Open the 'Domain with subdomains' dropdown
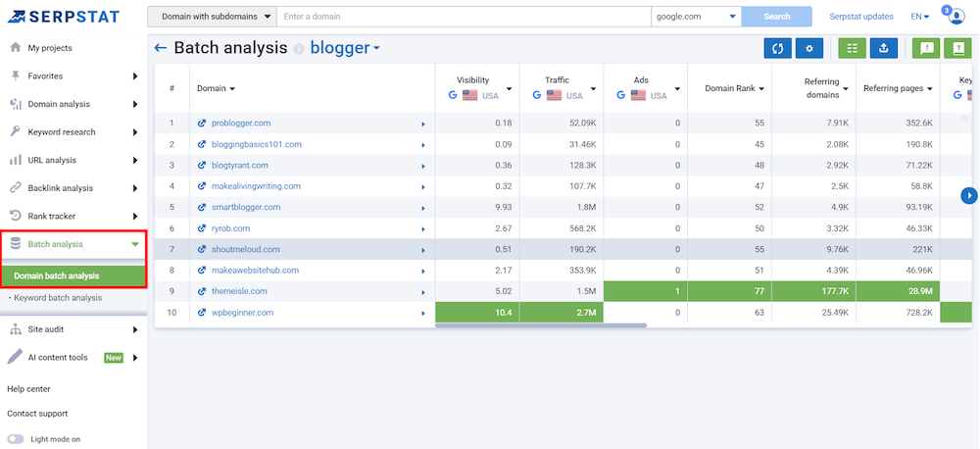The image size is (980, 449). [212, 17]
